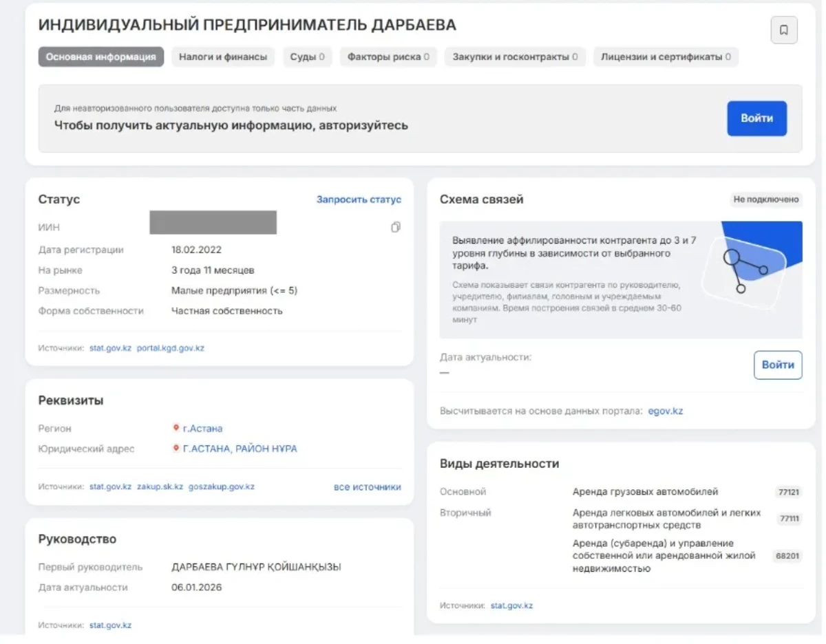
Task: Expand все источники in Реквизиты
Action: pos(367,486)
